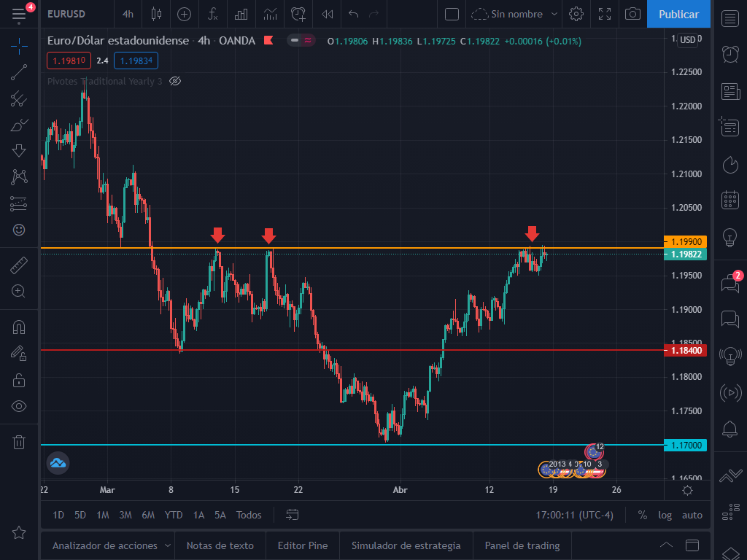Expand the bottom panel chevron up
Screen dimensions: 747x560
[666, 545]
